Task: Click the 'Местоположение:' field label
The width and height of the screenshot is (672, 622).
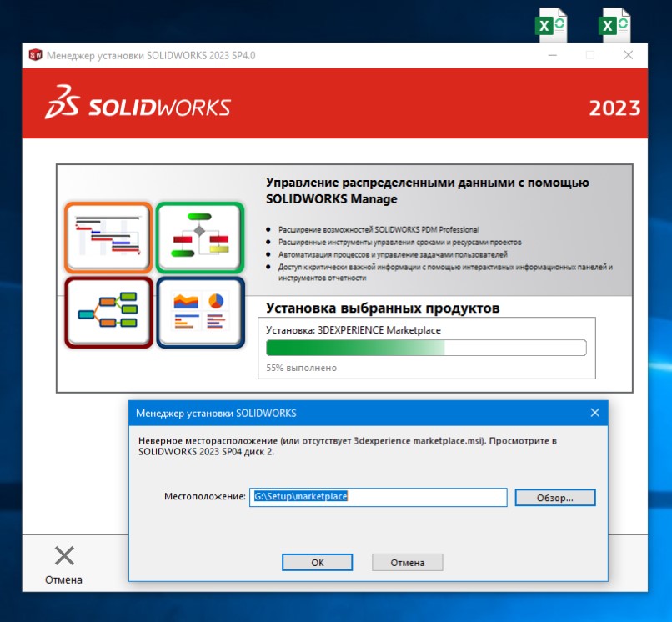Action: [x=205, y=496]
